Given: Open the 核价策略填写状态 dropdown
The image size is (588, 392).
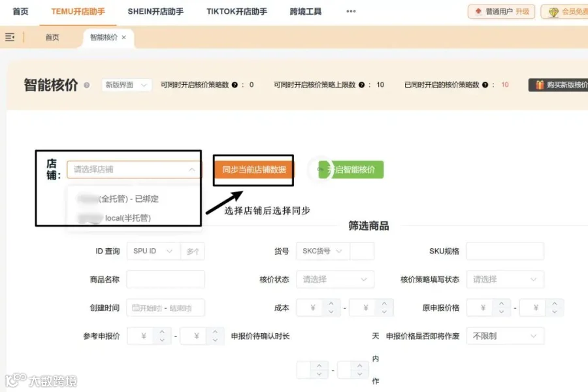Looking at the screenshot, I should 505,279.
